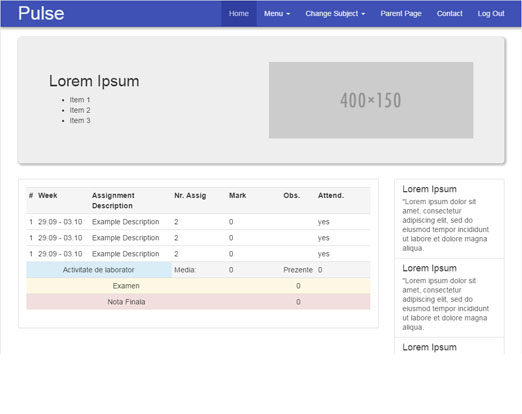Click the Lorem Ipsum banner heading
The width and height of the screenshot is (522, 414).
[94, 81]
